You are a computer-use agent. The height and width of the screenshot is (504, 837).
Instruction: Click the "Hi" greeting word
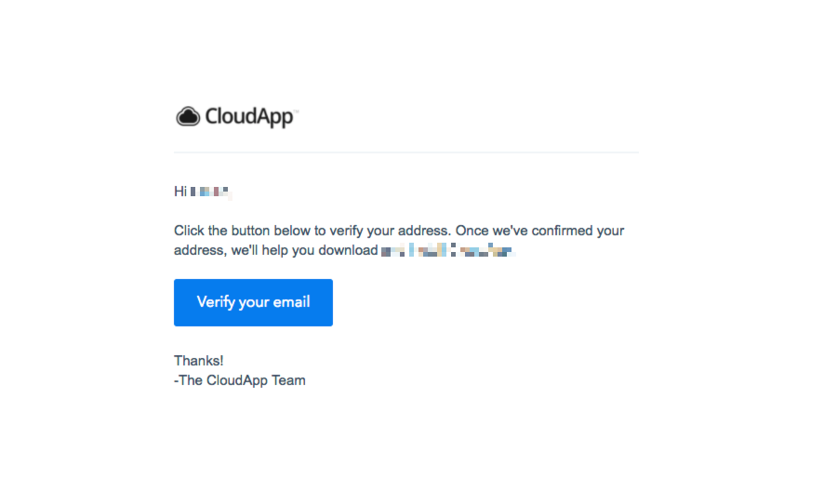tap(180, 192)
